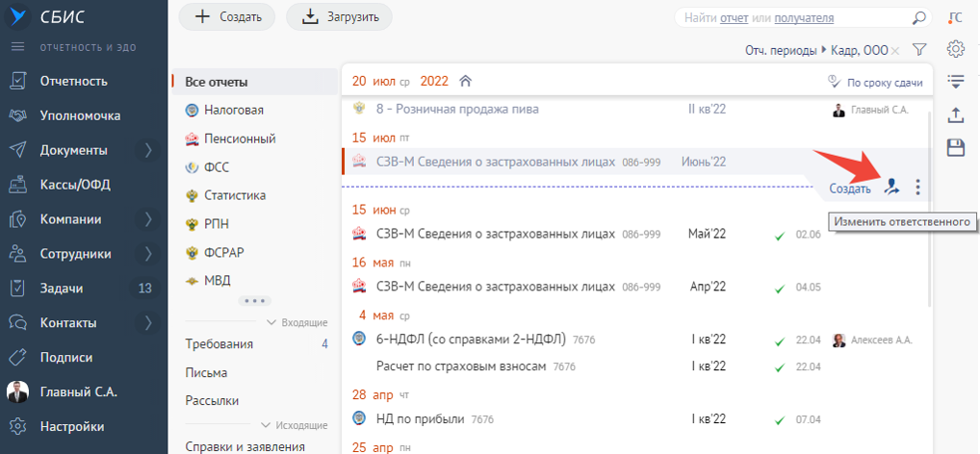Click the upload icon in the right sidebar

point(955,114)
